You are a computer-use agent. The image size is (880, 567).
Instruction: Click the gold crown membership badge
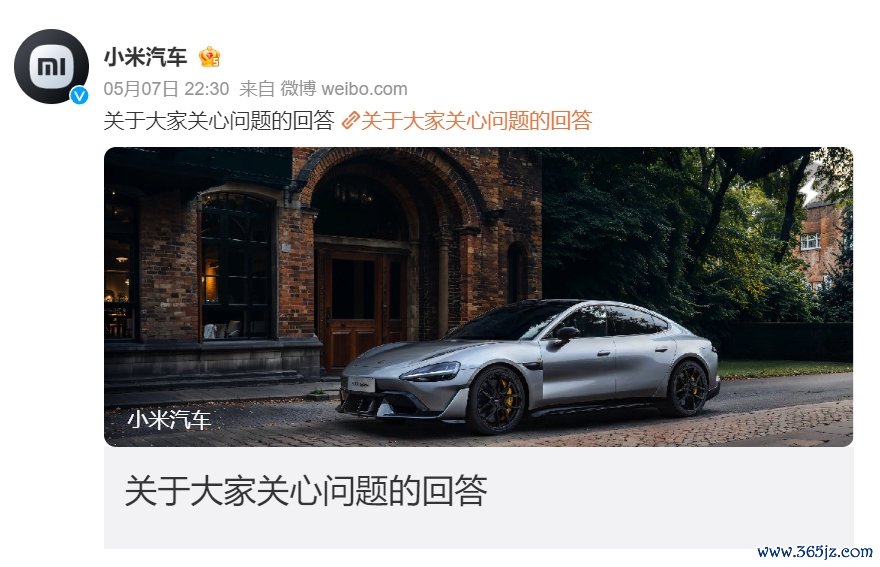209,57
